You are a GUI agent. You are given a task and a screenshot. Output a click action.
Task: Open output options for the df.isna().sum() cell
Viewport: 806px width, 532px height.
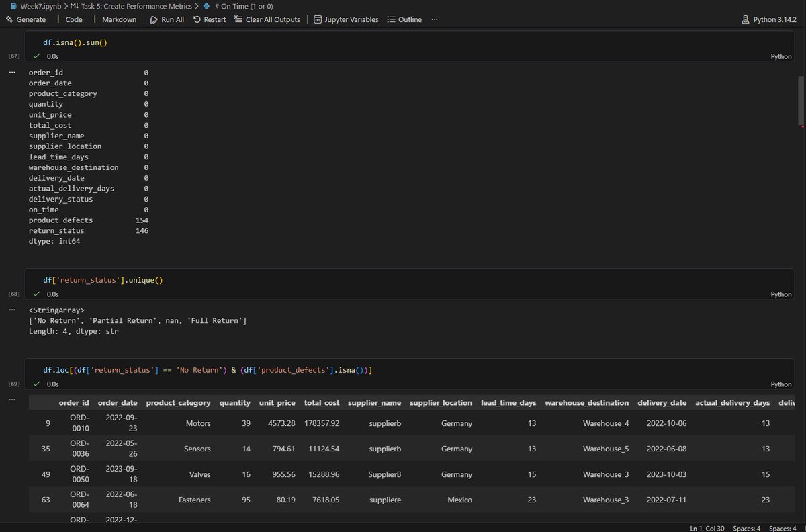point(11,71)
